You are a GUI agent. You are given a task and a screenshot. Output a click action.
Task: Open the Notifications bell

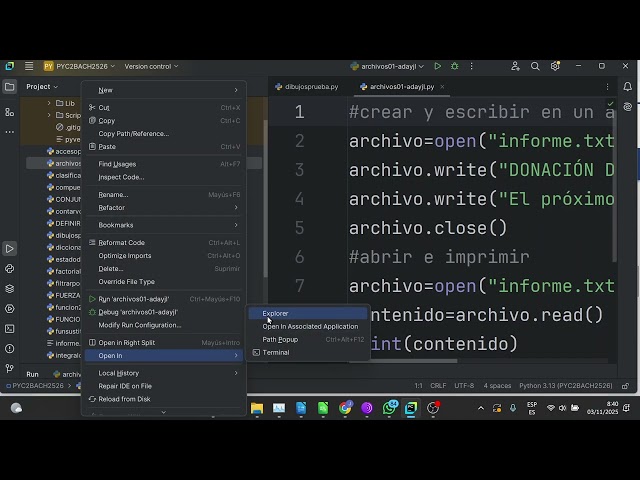click(x=628, y=87)
